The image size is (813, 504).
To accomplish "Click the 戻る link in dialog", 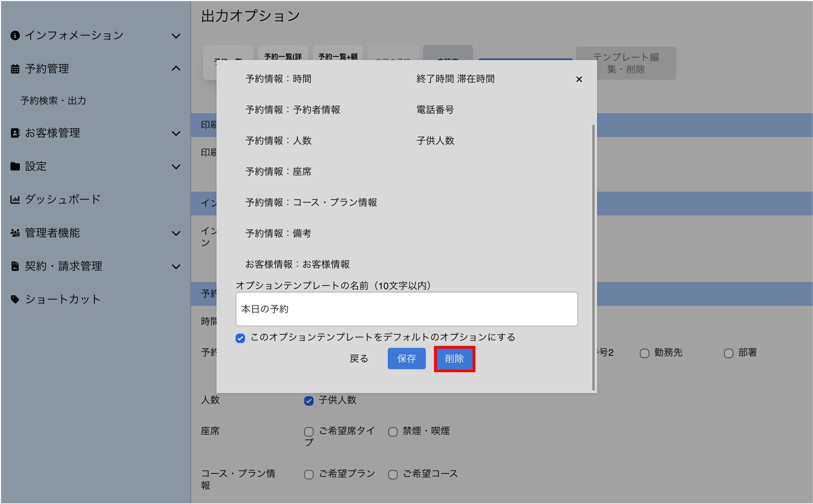I will click(x=359, y=358).
